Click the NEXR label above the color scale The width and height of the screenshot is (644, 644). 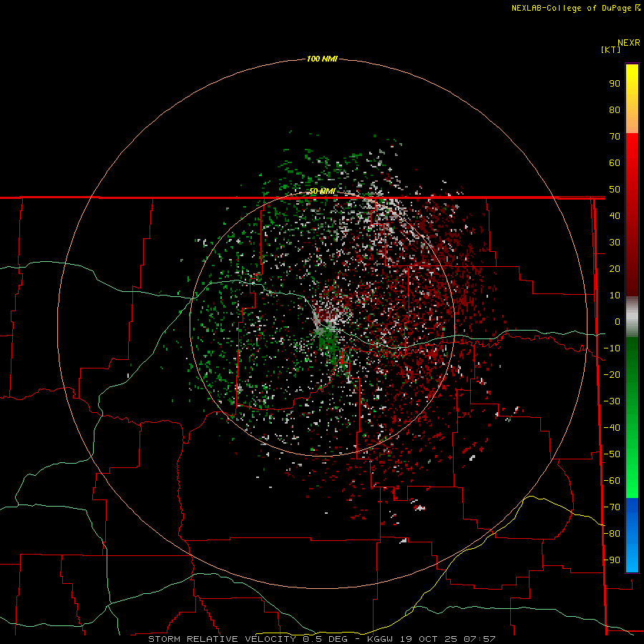click(x=628, y=43)
